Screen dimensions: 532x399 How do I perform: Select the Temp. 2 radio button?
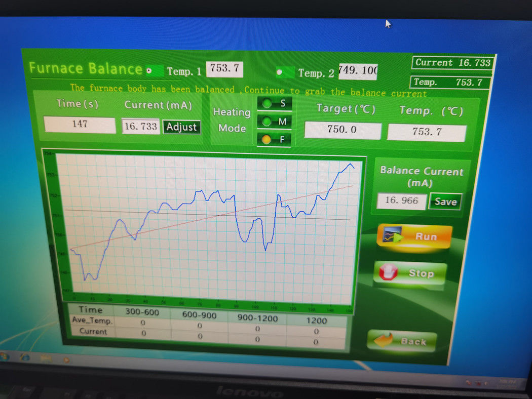click(x=279, y=72)
